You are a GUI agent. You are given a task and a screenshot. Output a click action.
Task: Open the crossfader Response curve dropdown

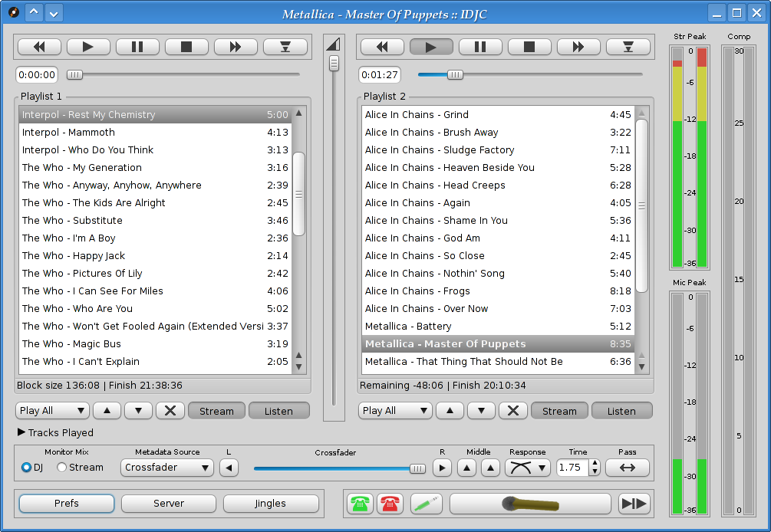(x=528, y=468)
